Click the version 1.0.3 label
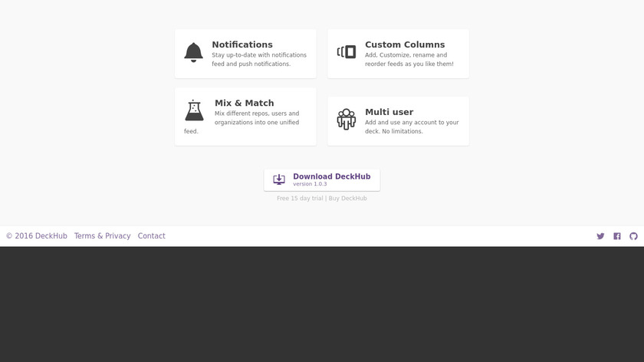 tap(310, 184)
